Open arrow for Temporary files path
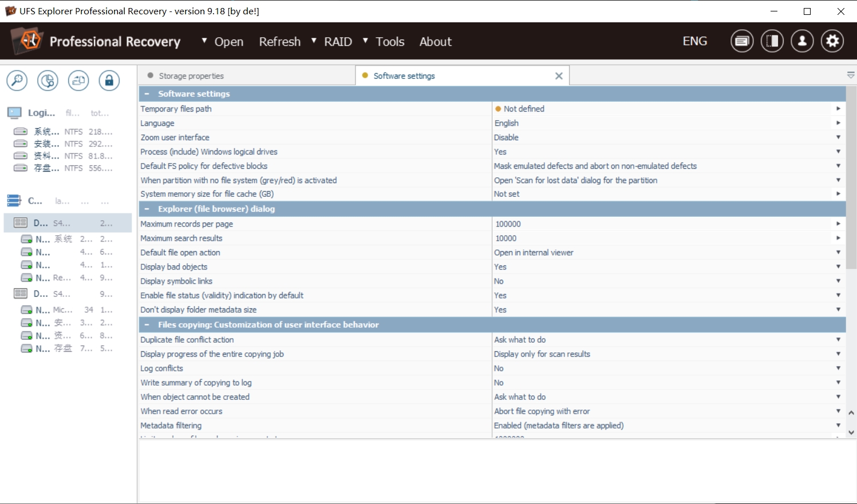 click(838, 109)
